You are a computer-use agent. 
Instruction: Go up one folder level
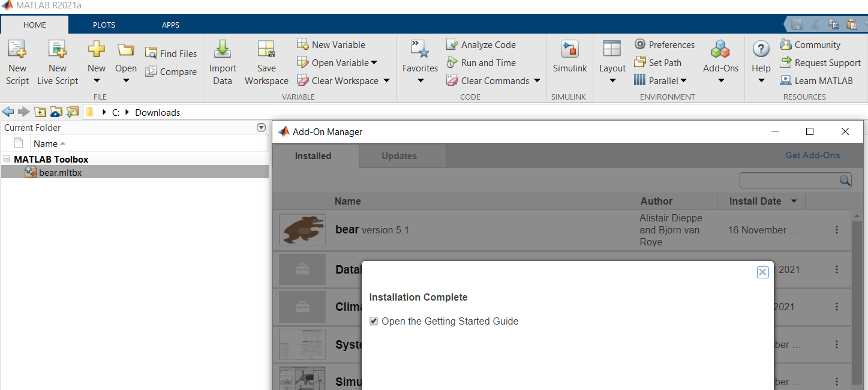(x=40, y=112)
